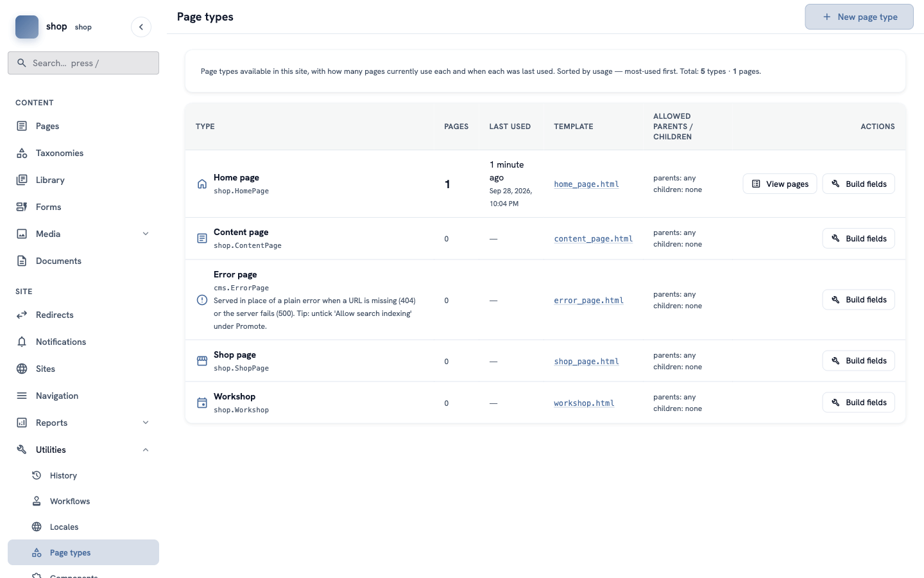Click the Navigation hamburger icon
924x578 pixels.
[22, 396]
